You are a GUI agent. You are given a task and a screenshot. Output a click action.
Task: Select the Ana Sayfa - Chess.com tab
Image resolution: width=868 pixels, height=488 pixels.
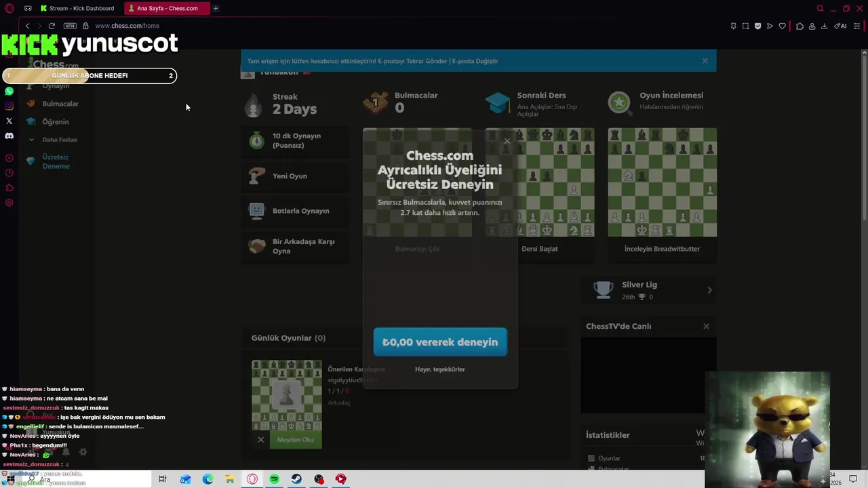coord(167,8)
